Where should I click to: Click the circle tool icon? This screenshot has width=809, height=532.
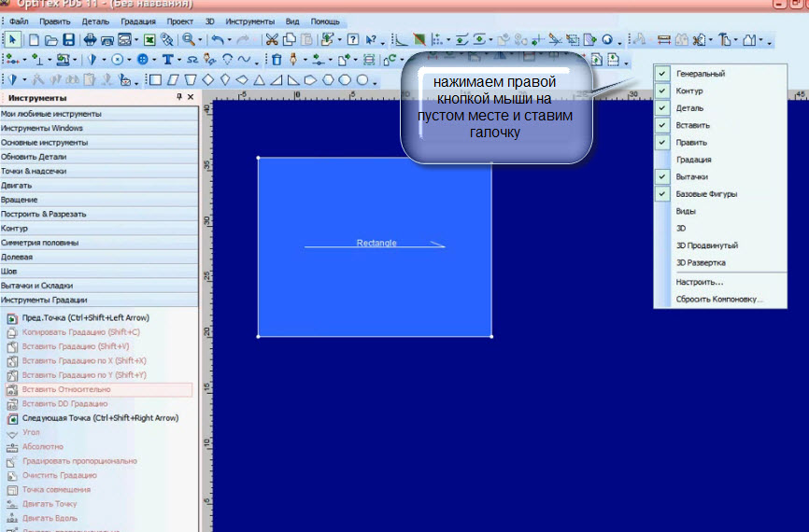pyautogui.click(x=118, y=60)
